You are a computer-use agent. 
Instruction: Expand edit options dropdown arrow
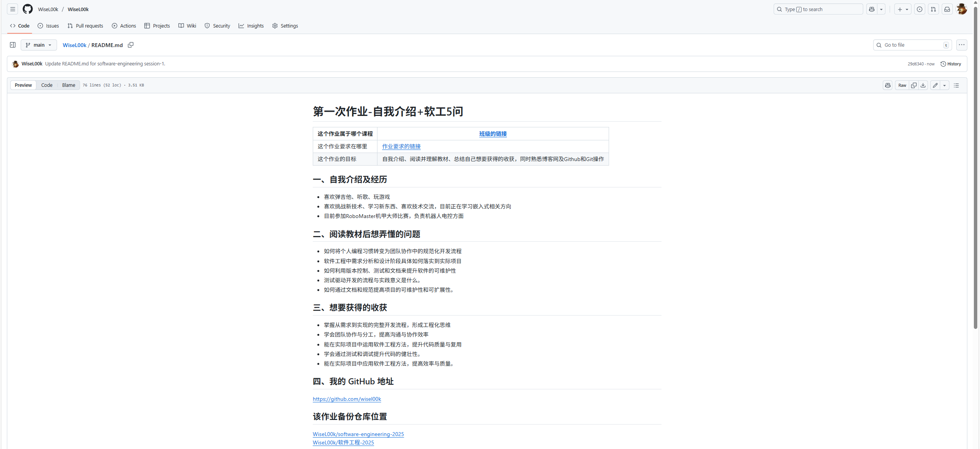click(944, 85)
